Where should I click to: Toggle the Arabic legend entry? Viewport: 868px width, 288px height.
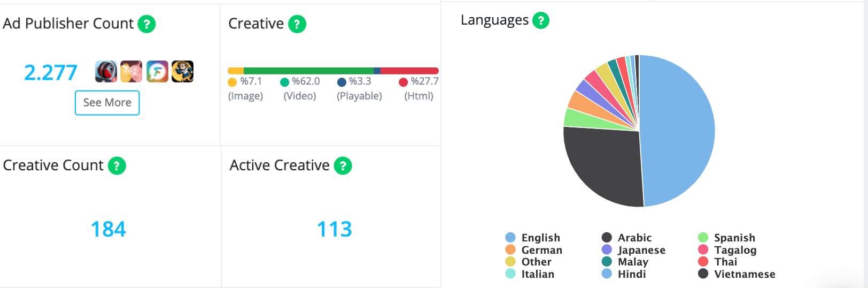pyautogui.click(x=626, y=238)
